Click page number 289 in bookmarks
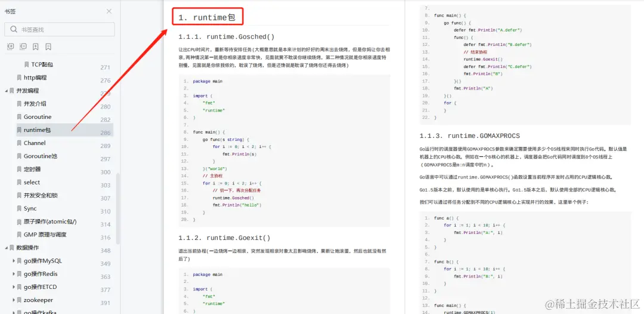The width and height of the screenshot is (644, 314). pos(106,146)
